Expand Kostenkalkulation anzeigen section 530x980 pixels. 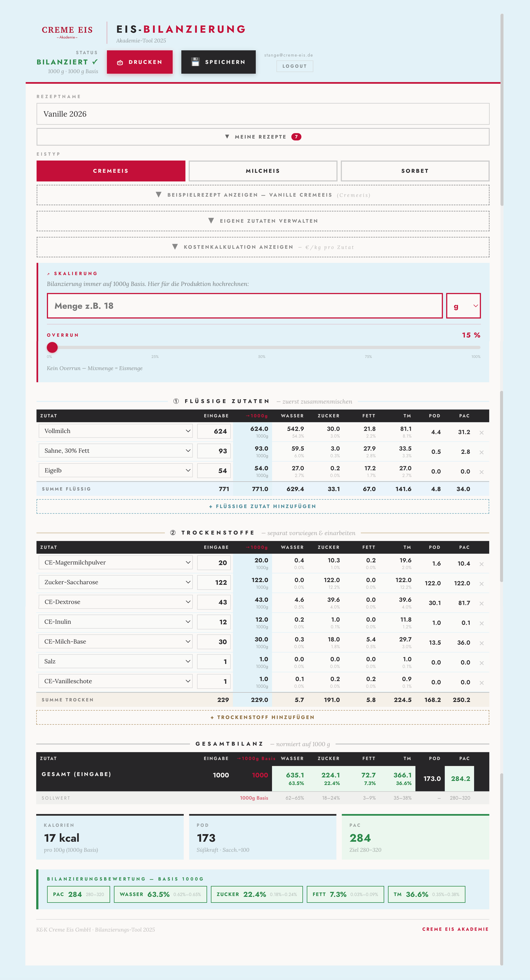tap(263, 247)
